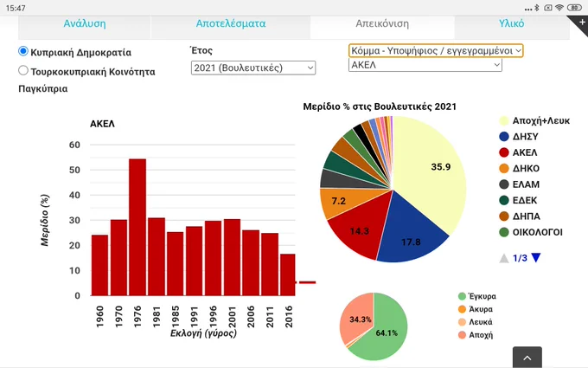Click the 1960 bar in ΑΚΕΛ chart
This screenshot has width=588, height=368.
click(99, 265)
